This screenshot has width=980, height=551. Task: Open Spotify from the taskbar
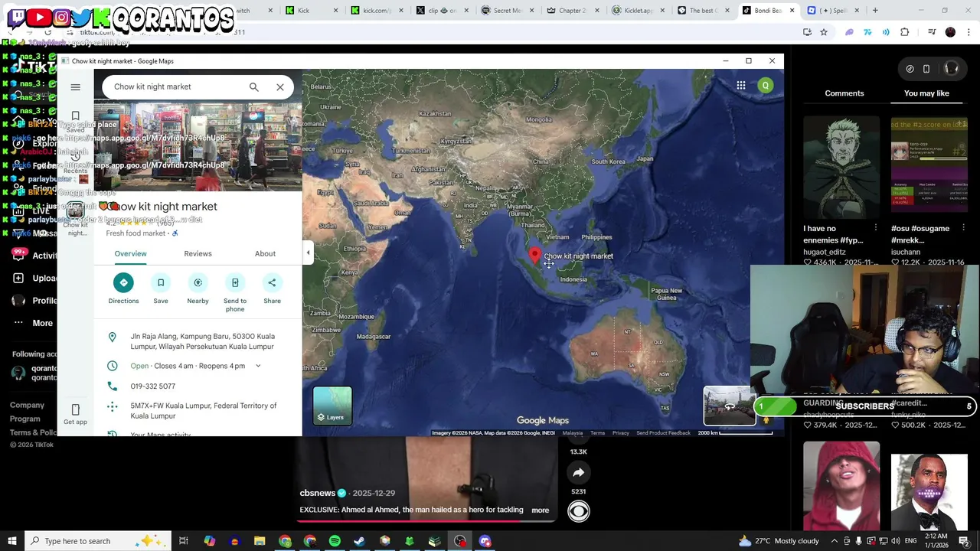(x=335, y=541)
